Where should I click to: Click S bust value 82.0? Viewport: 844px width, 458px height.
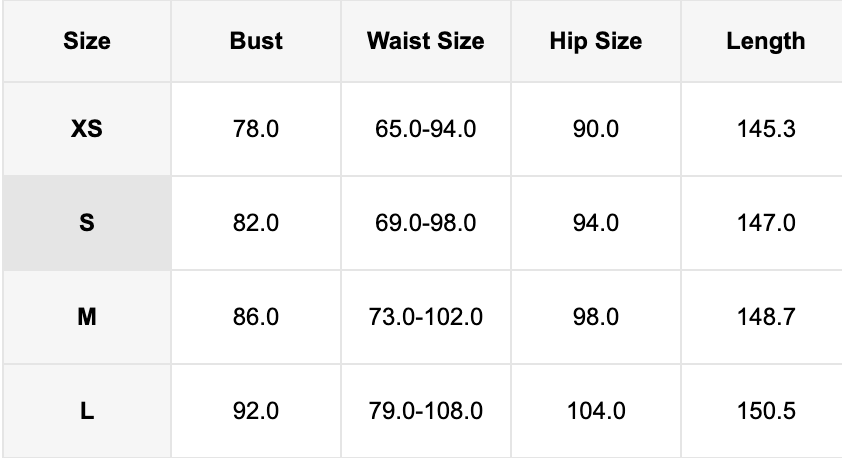[x=256, y=223]
